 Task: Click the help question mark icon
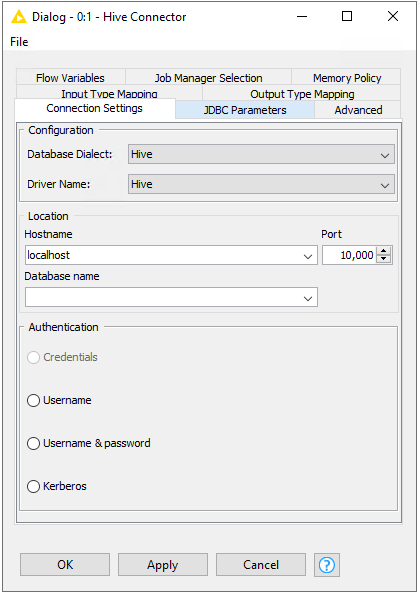click(327, 565)
